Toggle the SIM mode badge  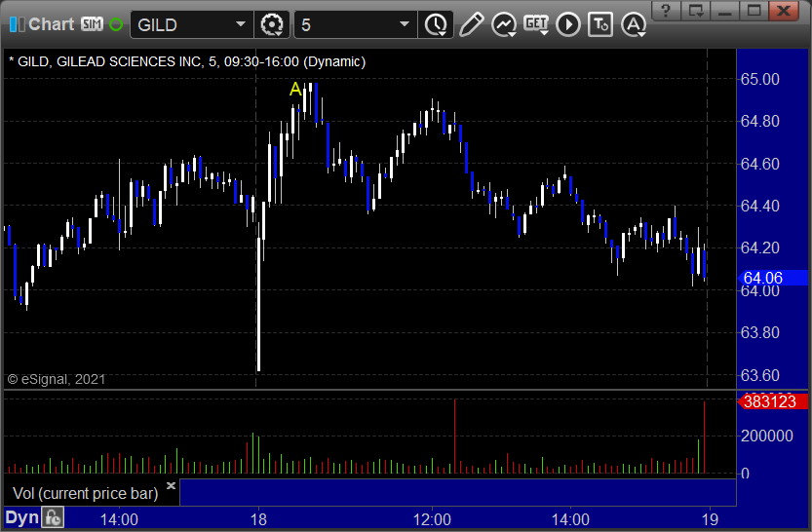[93, 23]
